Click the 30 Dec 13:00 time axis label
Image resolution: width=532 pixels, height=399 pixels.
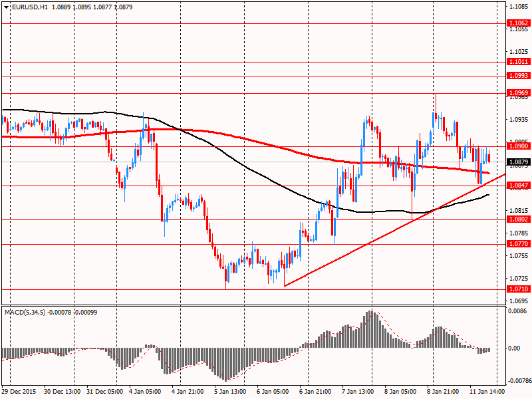[x=62, y=391]
